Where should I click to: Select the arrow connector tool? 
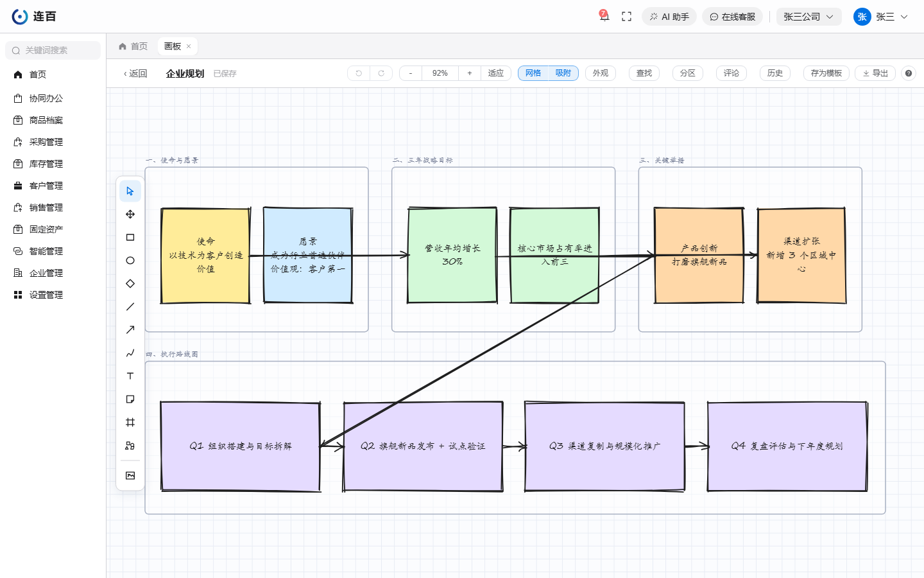[130, 330]
